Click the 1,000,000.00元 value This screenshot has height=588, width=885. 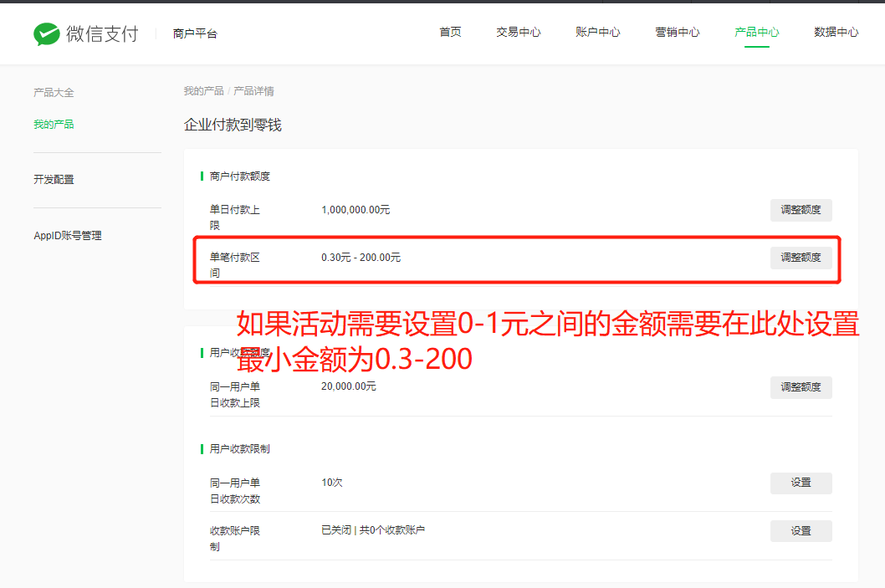tap(356, 210)
